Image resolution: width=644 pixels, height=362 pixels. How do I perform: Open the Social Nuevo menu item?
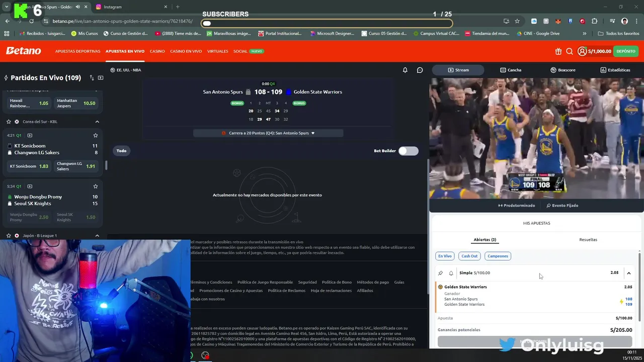[249, 51]
